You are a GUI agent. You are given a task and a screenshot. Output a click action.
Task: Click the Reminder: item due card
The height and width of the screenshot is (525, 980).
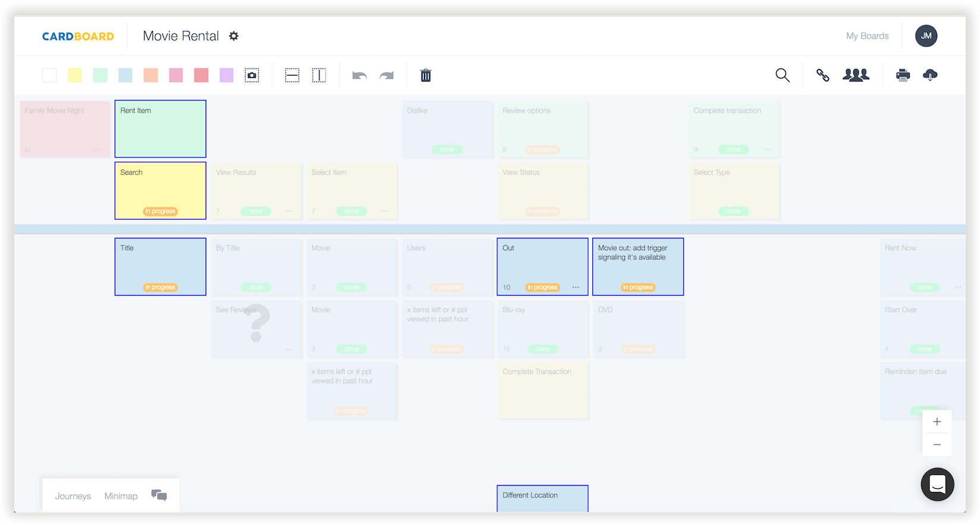tap(922, 391)
